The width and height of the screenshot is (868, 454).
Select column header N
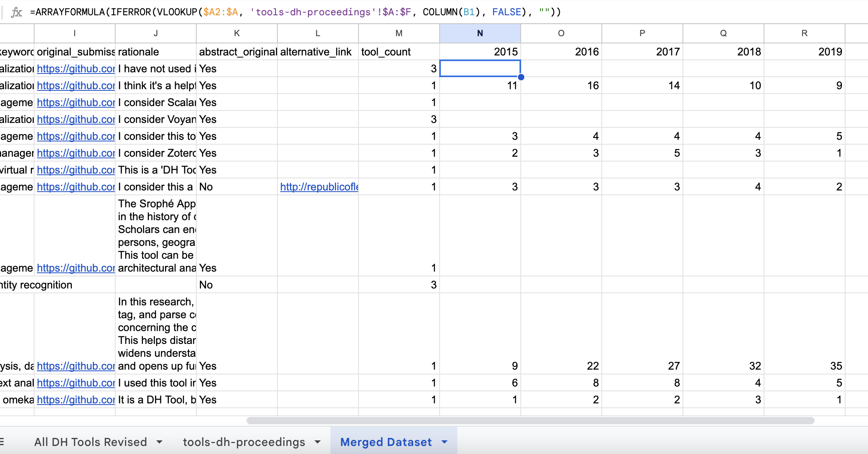click(480, 33)
